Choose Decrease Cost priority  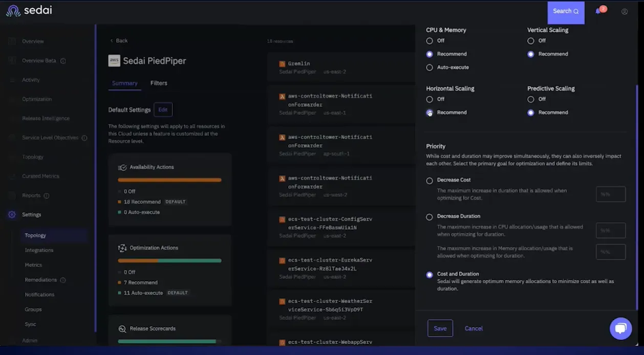[x=430, y=181]
